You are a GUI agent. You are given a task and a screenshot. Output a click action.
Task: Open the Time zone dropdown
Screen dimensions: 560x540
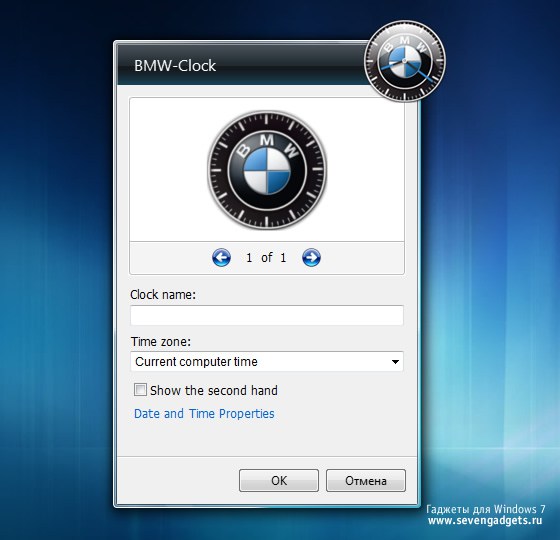(267, 361)
